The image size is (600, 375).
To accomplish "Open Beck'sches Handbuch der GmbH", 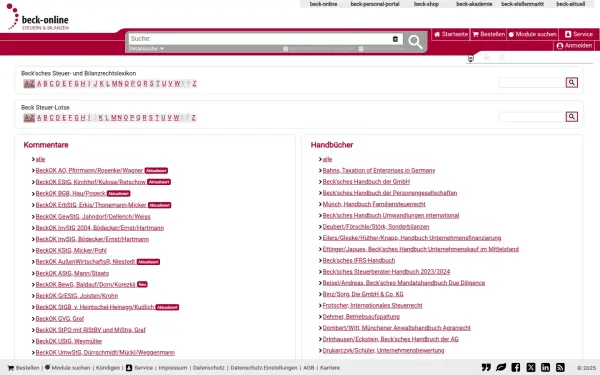I will click(x=366, y=181).
